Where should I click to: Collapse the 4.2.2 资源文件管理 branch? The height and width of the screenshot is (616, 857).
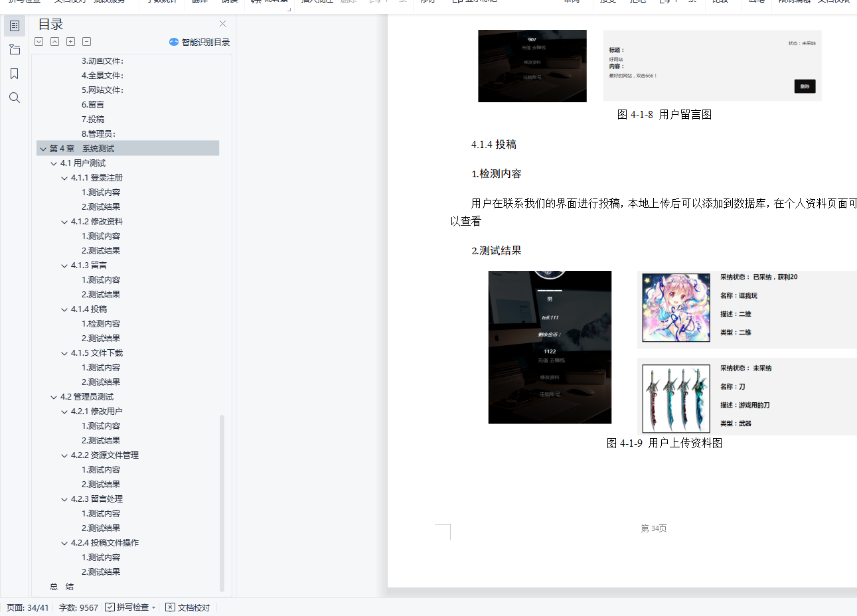[64, 455]
